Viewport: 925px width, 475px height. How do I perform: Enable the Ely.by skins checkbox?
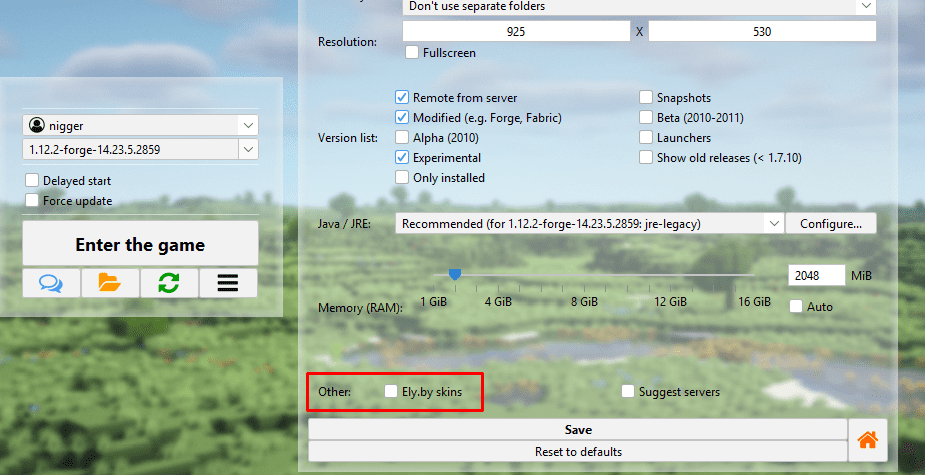[x=392, y=392]
